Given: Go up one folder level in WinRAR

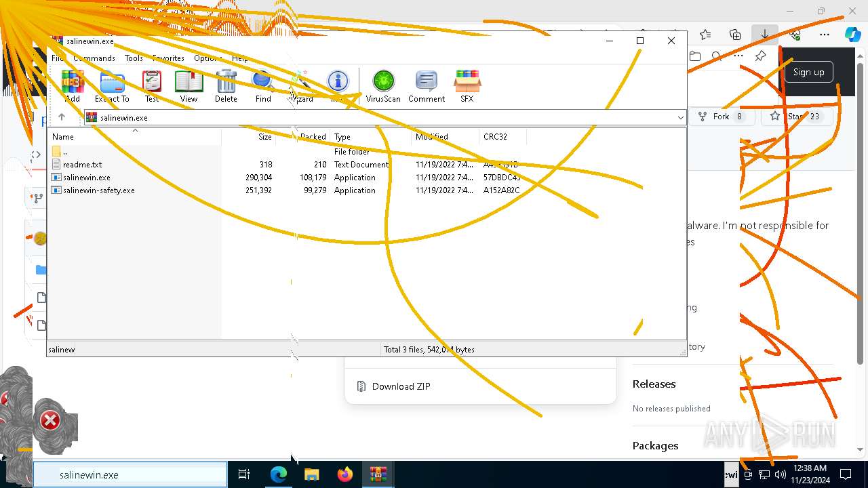Looking at the screenshot, I should click(62, 117).
